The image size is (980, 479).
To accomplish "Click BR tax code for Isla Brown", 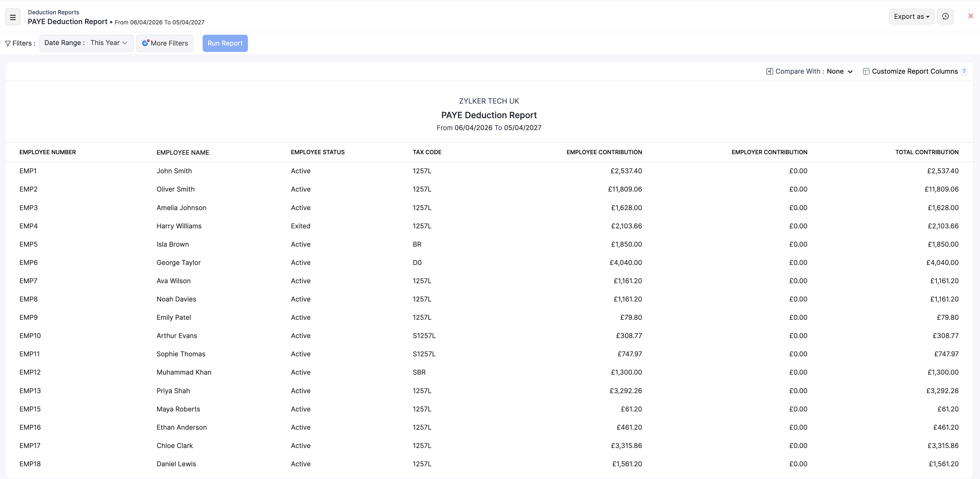I will [417, 244].
